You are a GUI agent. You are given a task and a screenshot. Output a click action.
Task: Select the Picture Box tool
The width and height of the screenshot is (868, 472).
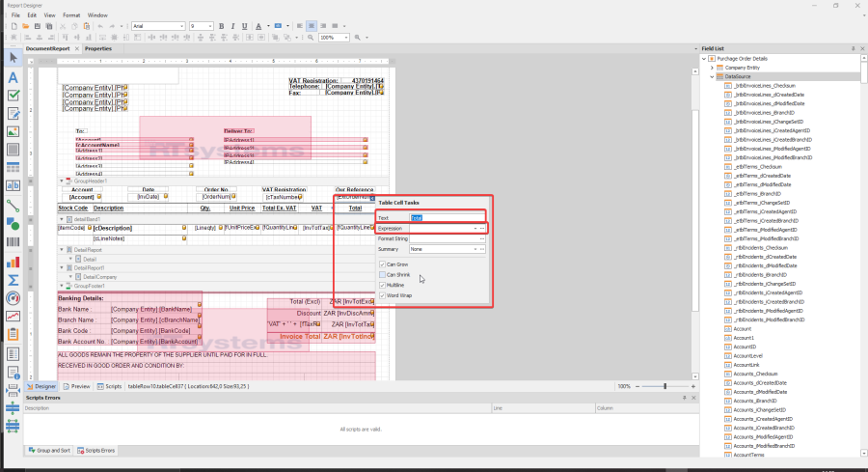pyautogui.click(x=14, y=132)
